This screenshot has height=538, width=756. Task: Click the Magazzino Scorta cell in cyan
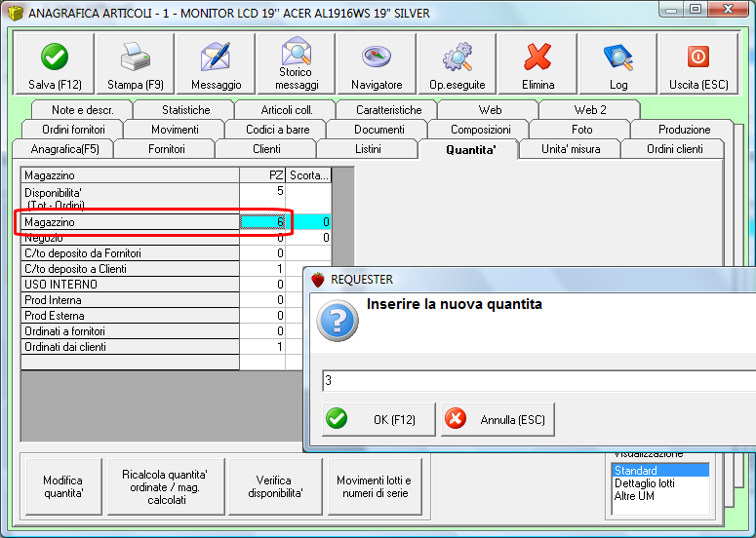308,222
